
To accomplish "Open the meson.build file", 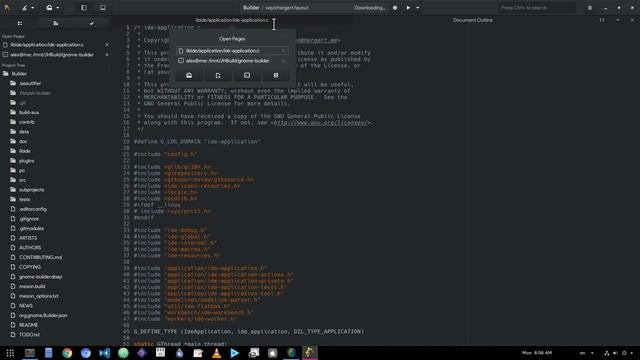I will [32, 286].
